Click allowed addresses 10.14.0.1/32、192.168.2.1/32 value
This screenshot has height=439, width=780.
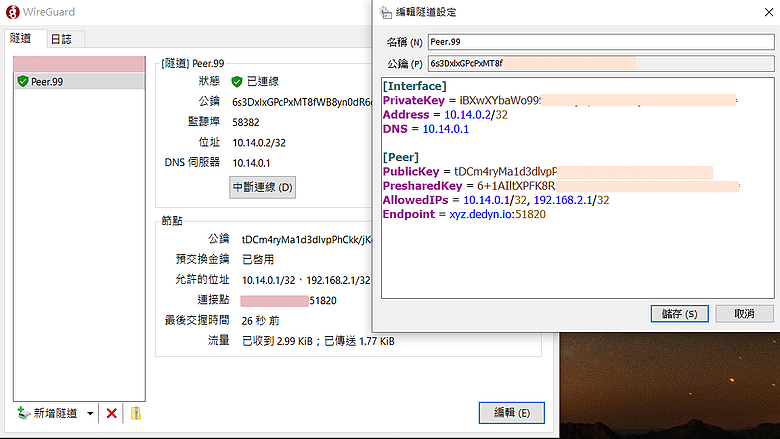(x=306, y=280)
